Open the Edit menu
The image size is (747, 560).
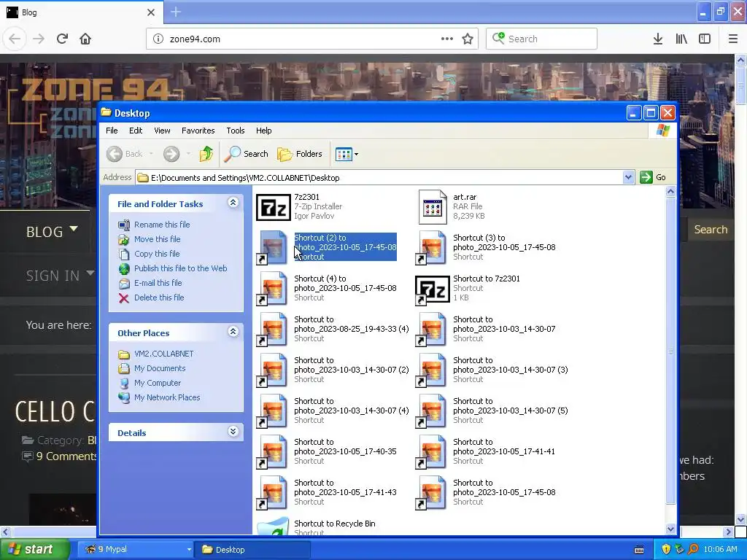pyautogui.click(x=136, y=131)
